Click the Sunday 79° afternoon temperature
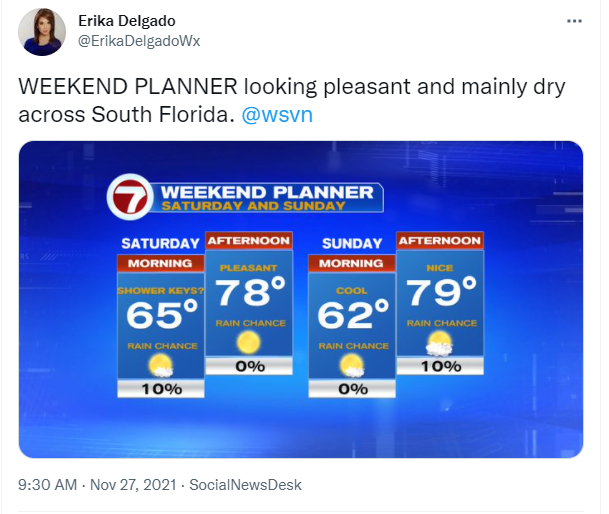Screen dimensions: 609x514 pyautogui.click(x=441, y=292)
